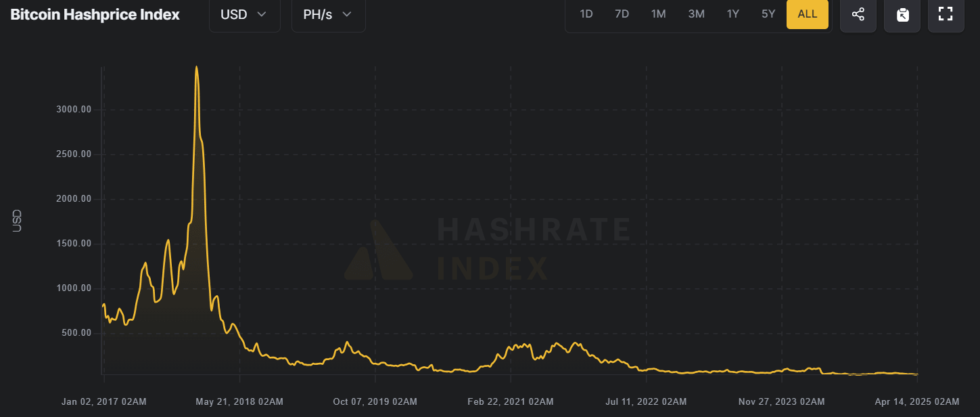Select the 7D time range

coord(622,14)
